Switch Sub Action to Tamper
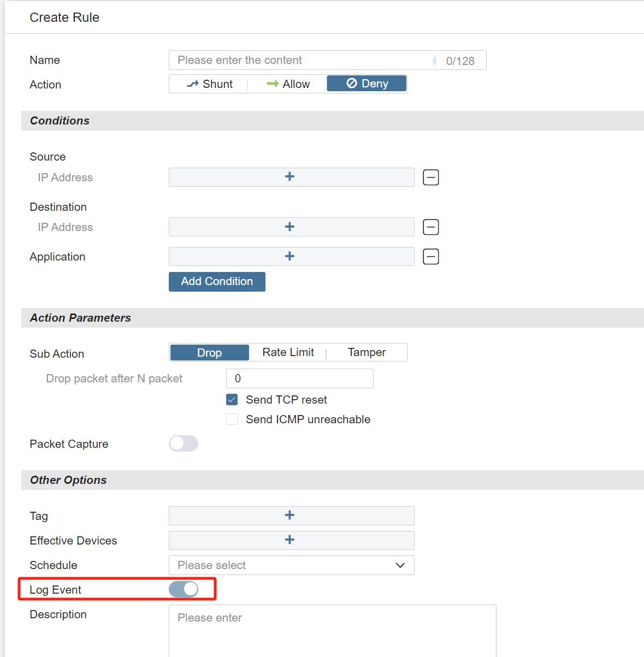The width and height of the screenshot is (644, 657). pyautogui.click(x=367, y=352)
